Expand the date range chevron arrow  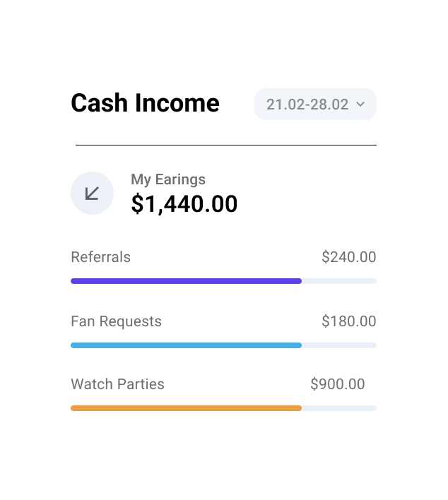click(x=360, y=105)
